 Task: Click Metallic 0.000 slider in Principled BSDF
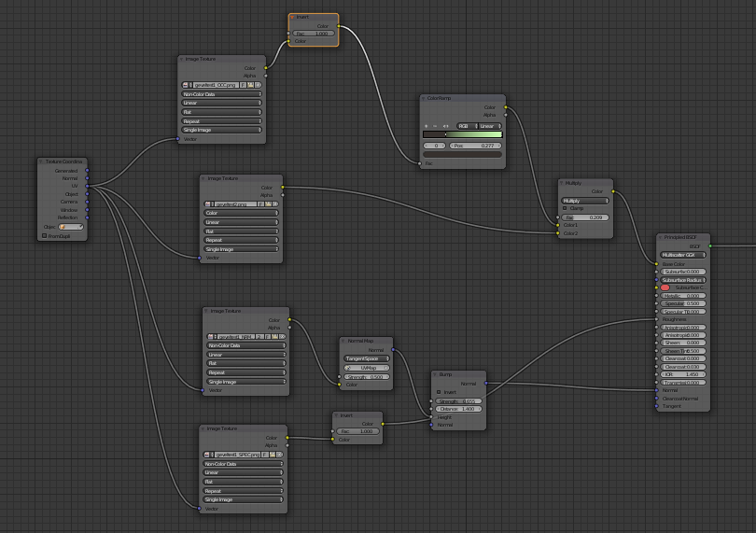(x=683, y=296)
